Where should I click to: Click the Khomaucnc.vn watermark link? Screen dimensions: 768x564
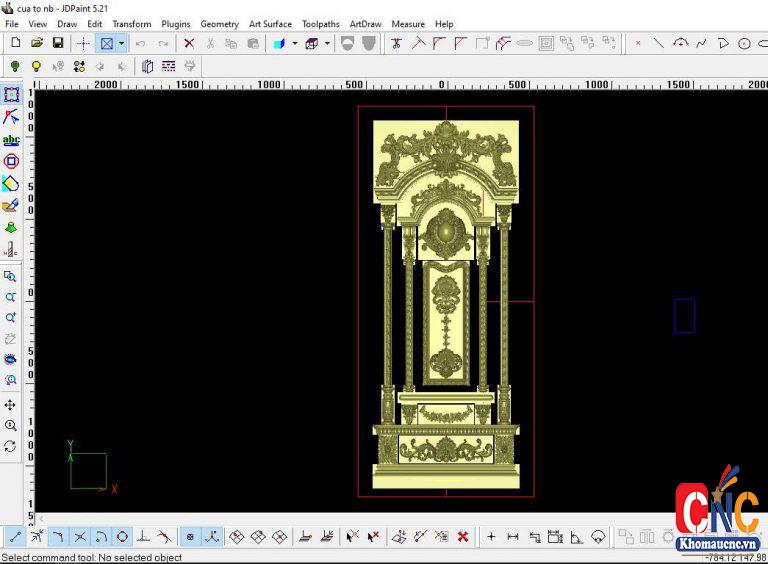tap(718, 544)
